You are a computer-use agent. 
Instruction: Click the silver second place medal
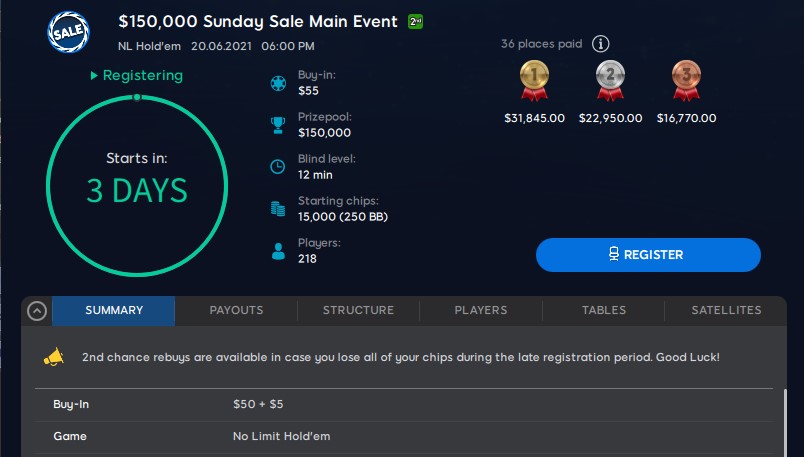(610, 79)
